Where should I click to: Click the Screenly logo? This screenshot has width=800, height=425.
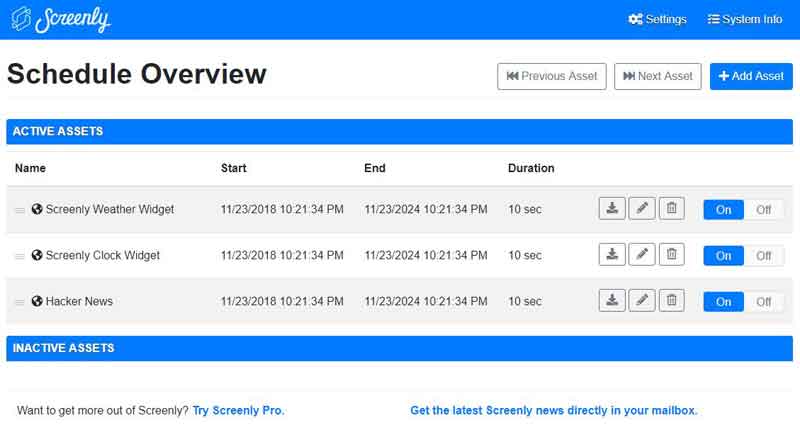[x=60, y=19]
